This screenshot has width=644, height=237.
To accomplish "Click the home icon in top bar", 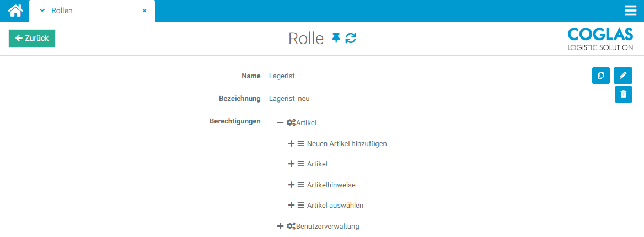I will (15, 10).
